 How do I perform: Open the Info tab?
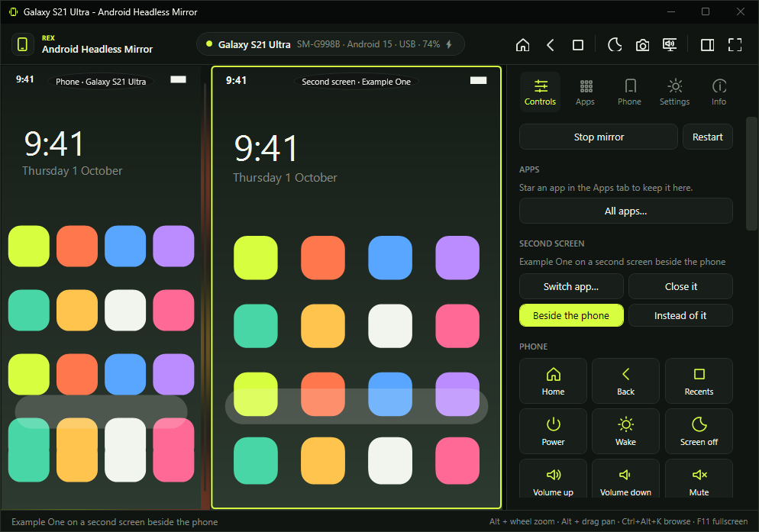[719, 92]
